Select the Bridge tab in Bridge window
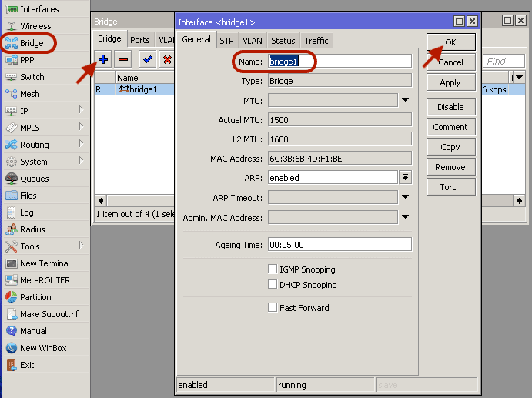Viewport: 532px width, 398px height. tap(109, 38)
